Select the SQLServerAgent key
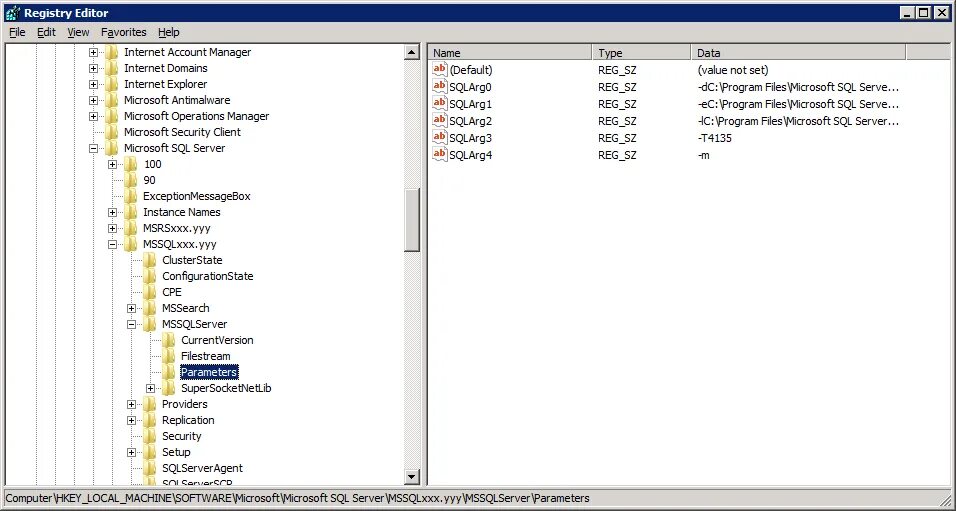 coord(202,468)
